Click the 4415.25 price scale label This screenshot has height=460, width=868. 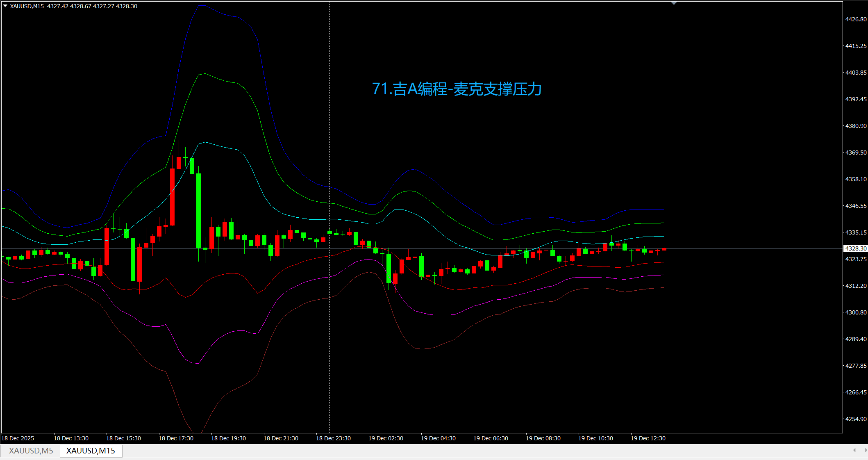click(856, 46)
